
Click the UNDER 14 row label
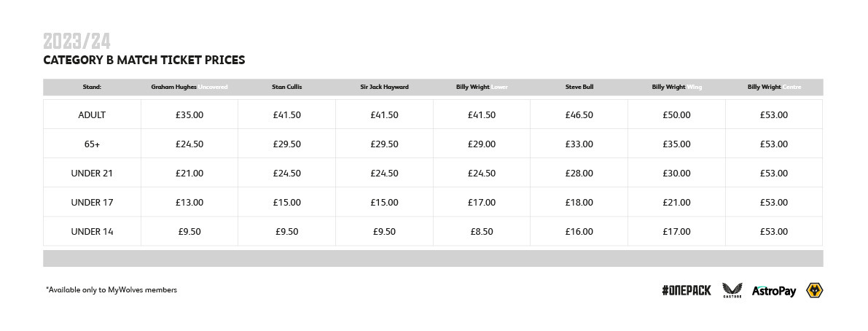(x=92, y=231)
